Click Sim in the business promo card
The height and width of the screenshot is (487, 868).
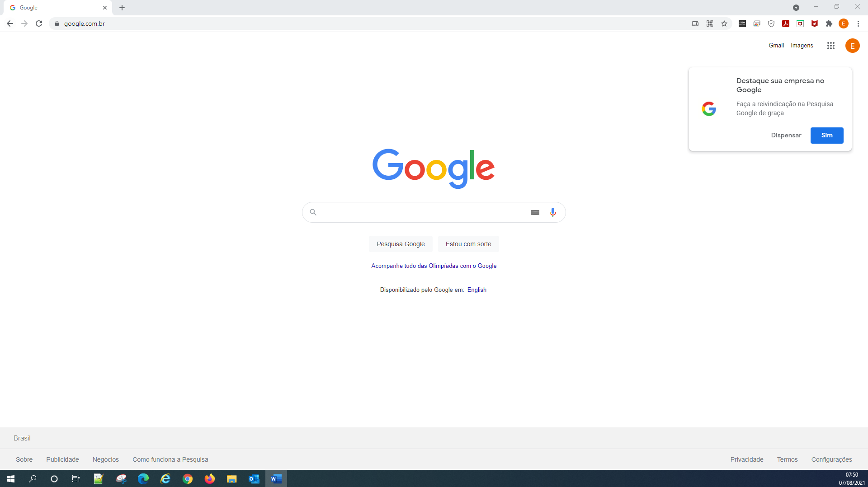point(827,136)
